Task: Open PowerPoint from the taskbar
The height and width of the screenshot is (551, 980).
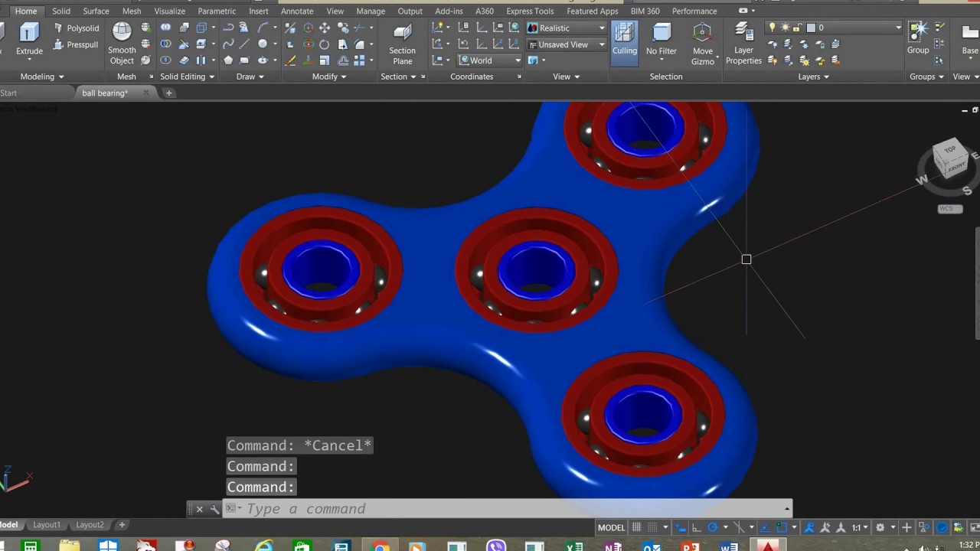Action: (691, 546)
